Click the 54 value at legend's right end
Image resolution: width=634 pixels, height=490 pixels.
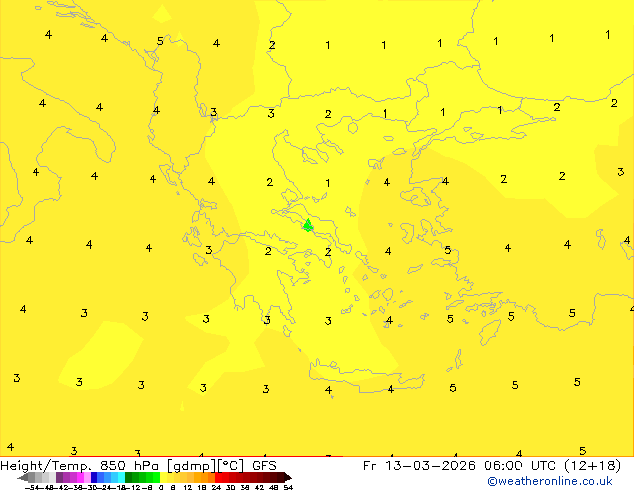288,487
